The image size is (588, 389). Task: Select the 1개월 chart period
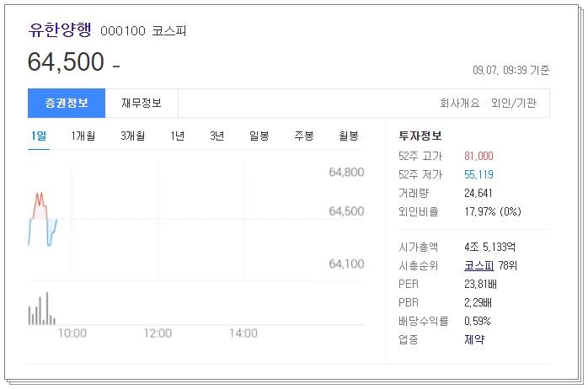pyautogui.click(x=83, y=136)
